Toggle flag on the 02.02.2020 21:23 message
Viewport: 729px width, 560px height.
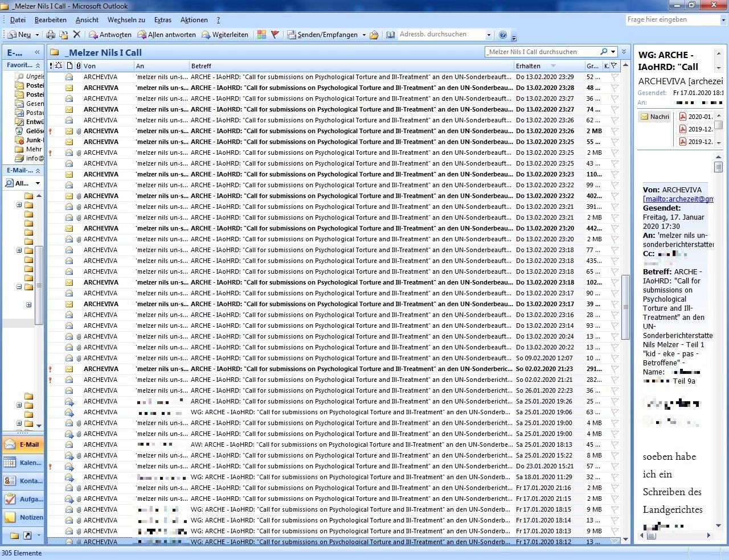pos(615,369)
